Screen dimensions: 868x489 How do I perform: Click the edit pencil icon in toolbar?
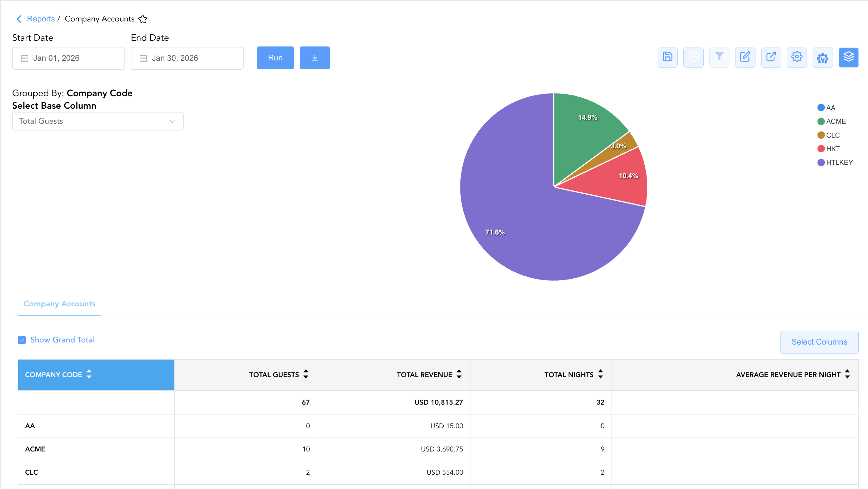[745, 58]
